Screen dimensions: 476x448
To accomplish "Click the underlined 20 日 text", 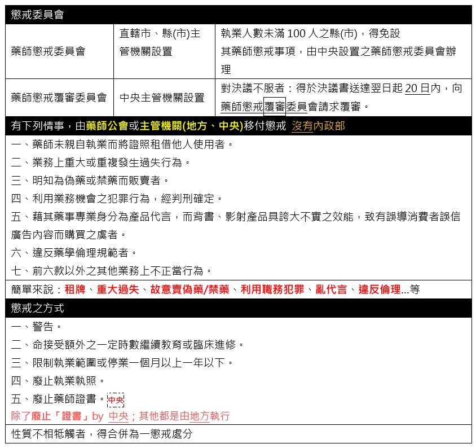I will [417, 89].
